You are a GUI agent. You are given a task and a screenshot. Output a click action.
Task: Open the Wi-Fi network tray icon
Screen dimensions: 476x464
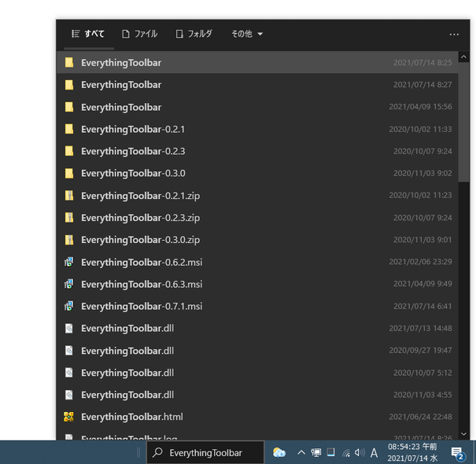click(x=346, y=453)
